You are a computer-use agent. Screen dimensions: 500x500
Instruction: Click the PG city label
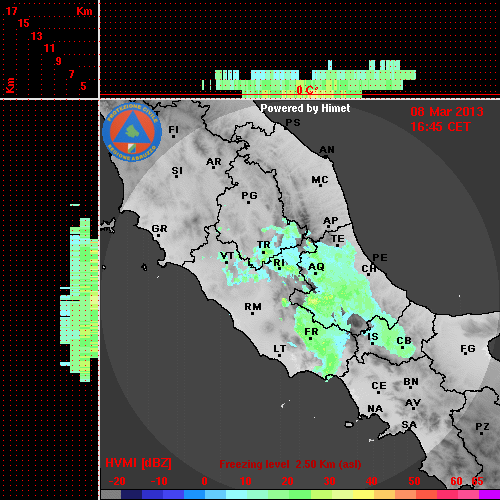(249, 195)
